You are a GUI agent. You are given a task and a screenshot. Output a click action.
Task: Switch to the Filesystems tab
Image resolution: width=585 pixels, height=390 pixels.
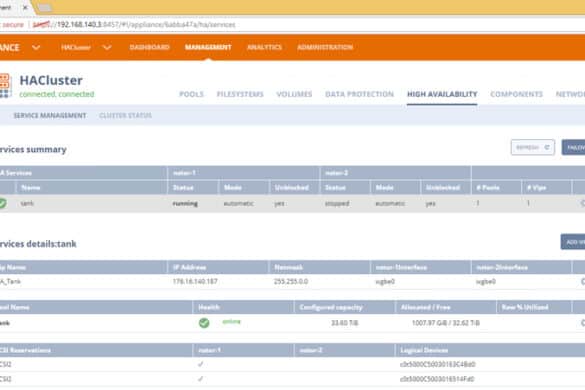coord(240,94)
